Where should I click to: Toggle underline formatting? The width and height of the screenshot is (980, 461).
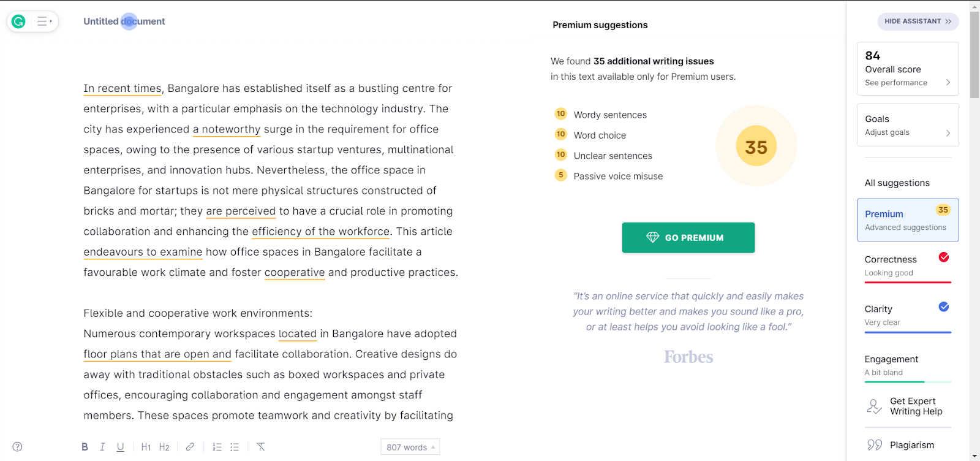(x=120, y=447)
